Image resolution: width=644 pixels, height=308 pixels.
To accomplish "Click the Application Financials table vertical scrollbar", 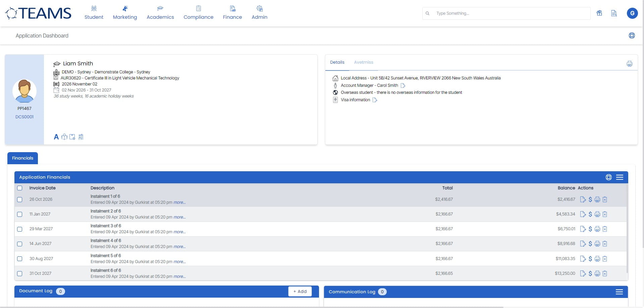I will 627,228.
